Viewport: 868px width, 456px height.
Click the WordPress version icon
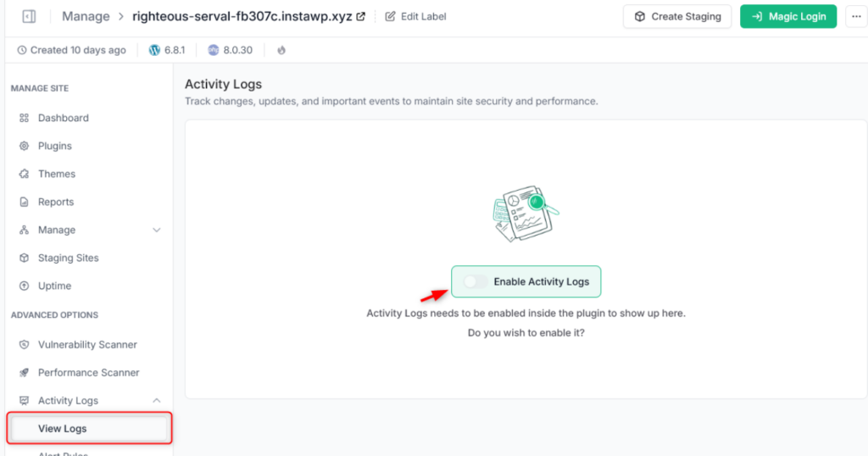[154, 50]
